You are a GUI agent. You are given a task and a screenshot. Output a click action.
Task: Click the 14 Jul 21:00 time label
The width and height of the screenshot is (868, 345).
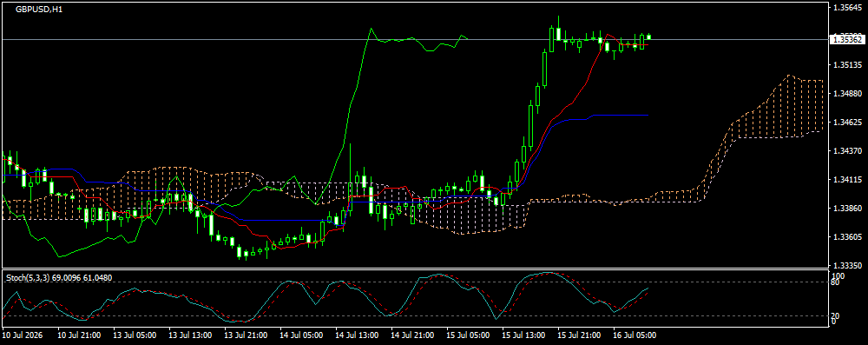point(412,335)
